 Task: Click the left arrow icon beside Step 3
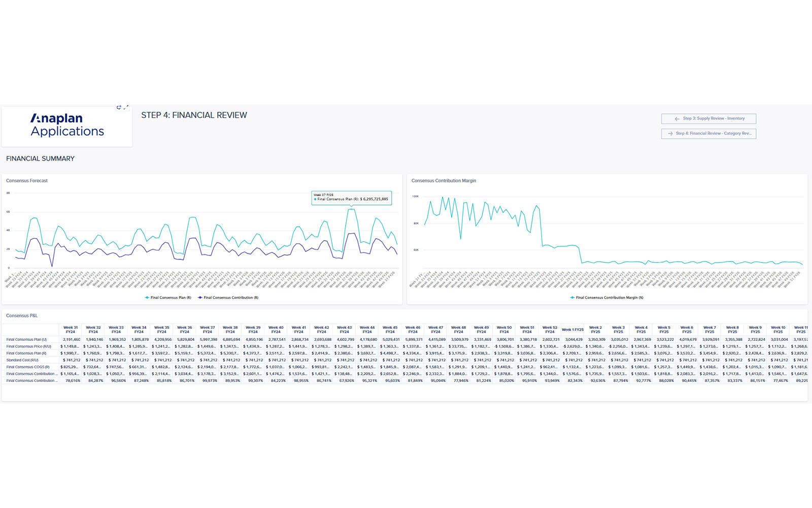(x=677, y=119)
